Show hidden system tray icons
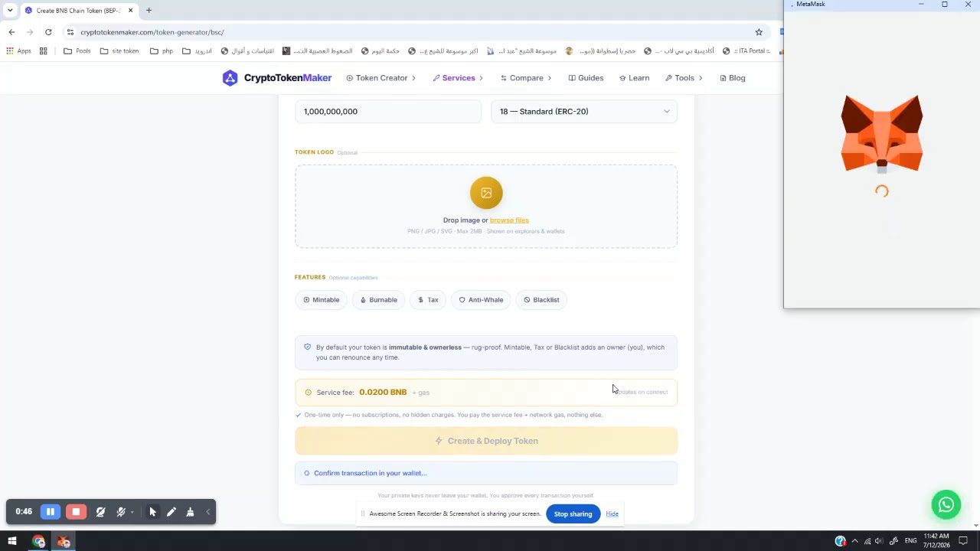Screen dimensions: 980x551 coord(854,542)
